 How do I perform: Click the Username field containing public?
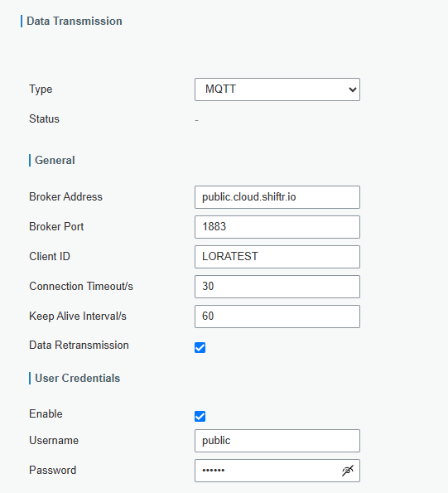[277, 441]
